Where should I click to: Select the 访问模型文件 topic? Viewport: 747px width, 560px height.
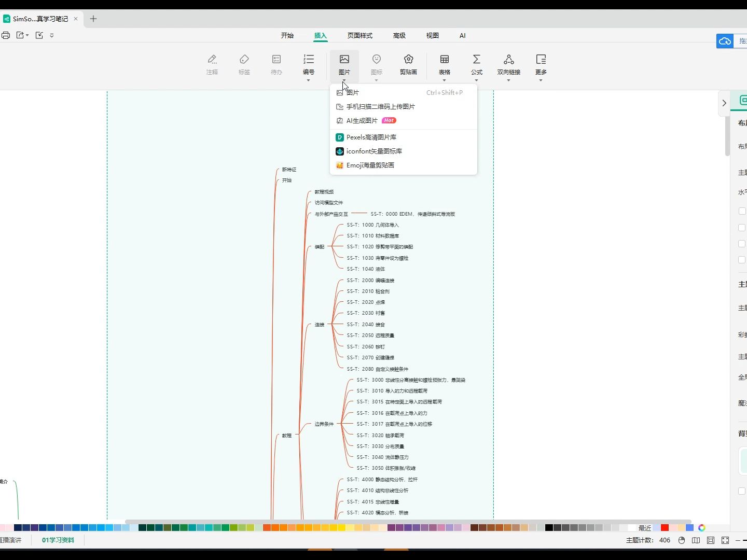(x=329, y=203)
